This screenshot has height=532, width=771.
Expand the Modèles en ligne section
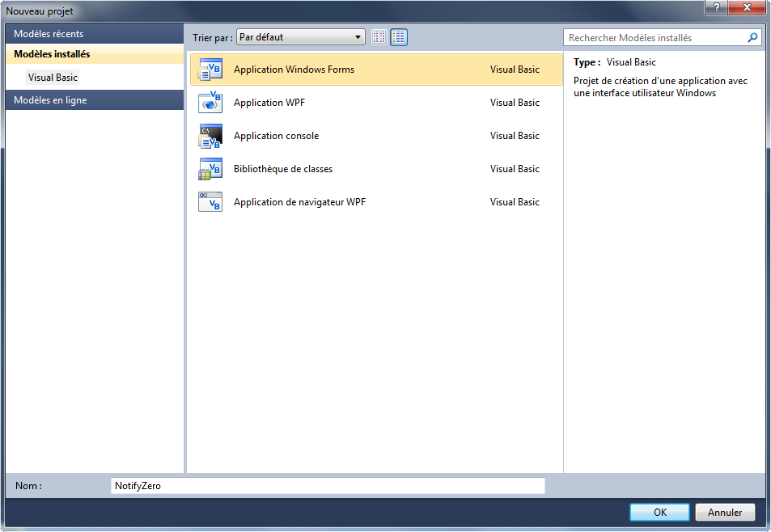(94, 100)
